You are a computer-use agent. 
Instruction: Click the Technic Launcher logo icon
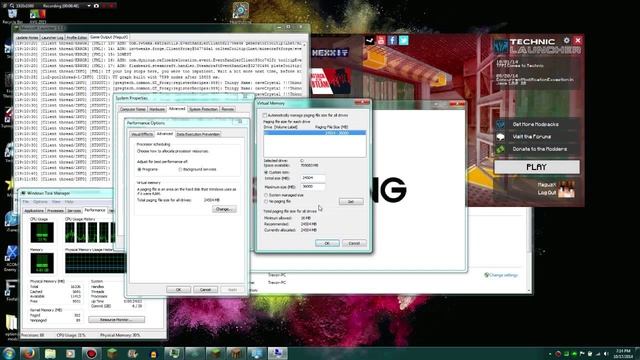501,46
